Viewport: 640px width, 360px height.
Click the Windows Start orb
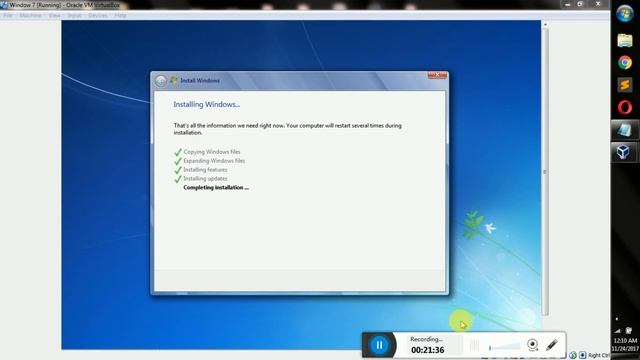[624, 13]
